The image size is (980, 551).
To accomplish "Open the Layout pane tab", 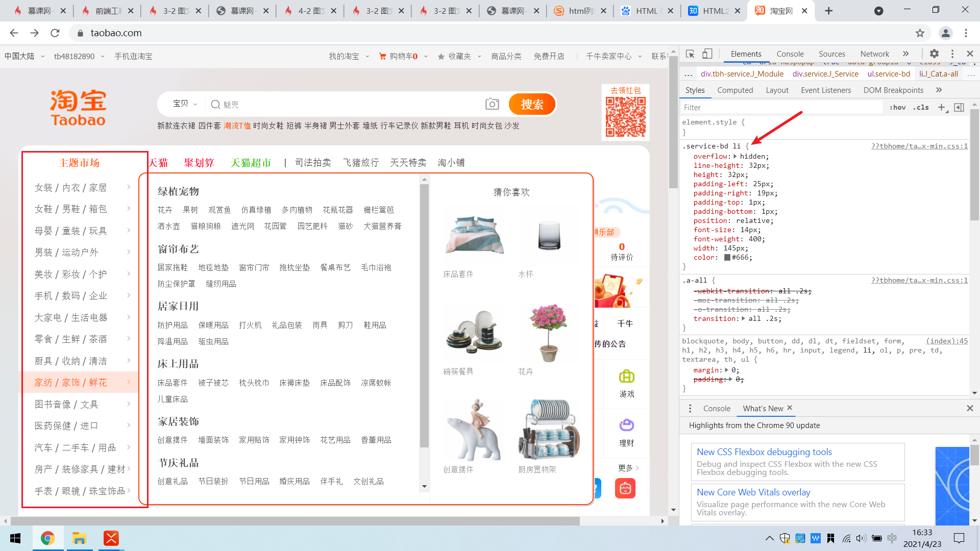I will [777, 90].
